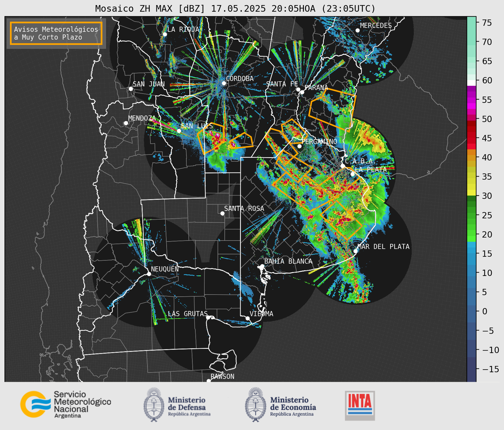Click the 30 value on the dBZ color scale
Image resolution: width=504 pixels, height=430 pixels.
point(487,196)
